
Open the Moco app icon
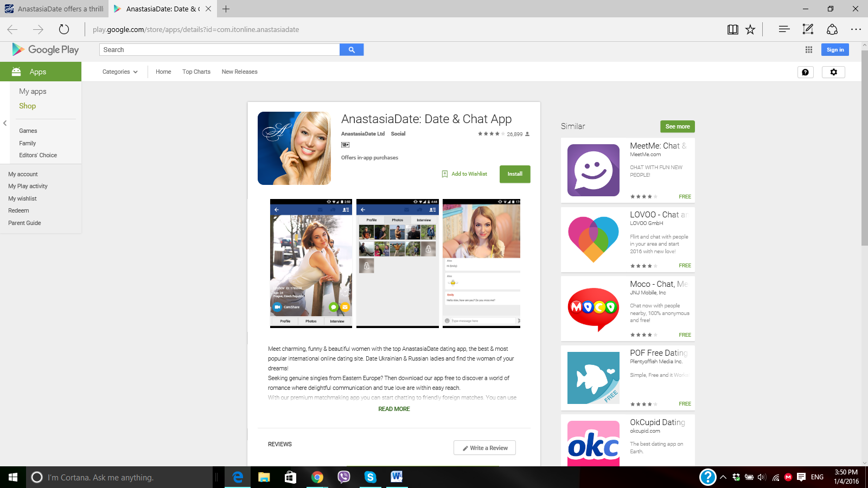(x=593, y=309)
